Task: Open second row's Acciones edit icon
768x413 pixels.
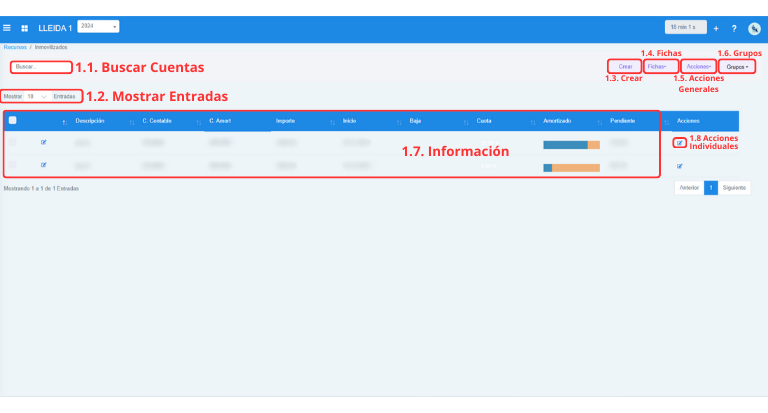Action: tap(679, 166)
